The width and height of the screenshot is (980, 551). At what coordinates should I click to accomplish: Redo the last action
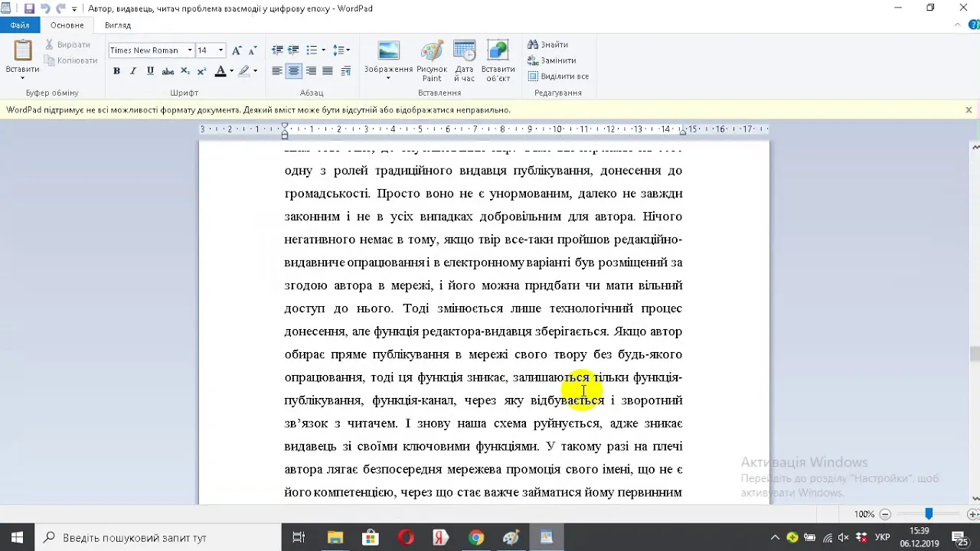pos(60,8)
